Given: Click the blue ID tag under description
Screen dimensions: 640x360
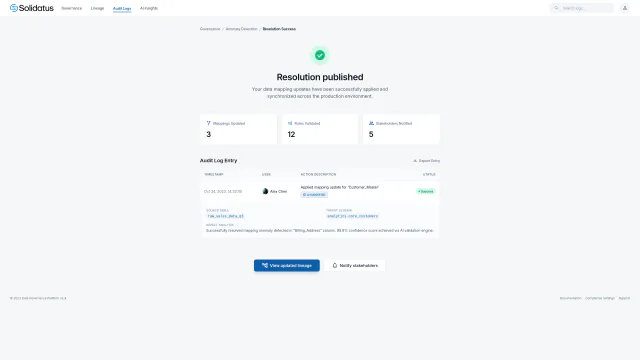Looking at the screenshot, I should [314, 195].
